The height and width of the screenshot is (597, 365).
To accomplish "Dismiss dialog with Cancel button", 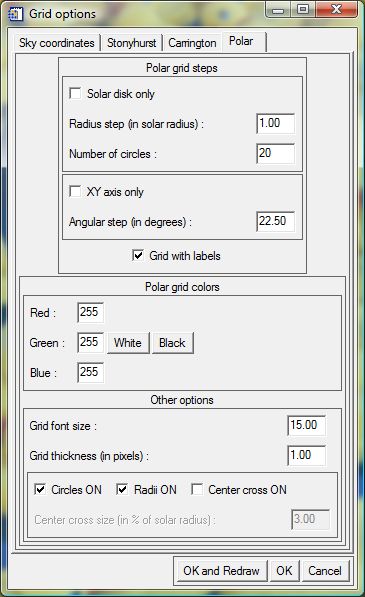I will coord(325,570).
